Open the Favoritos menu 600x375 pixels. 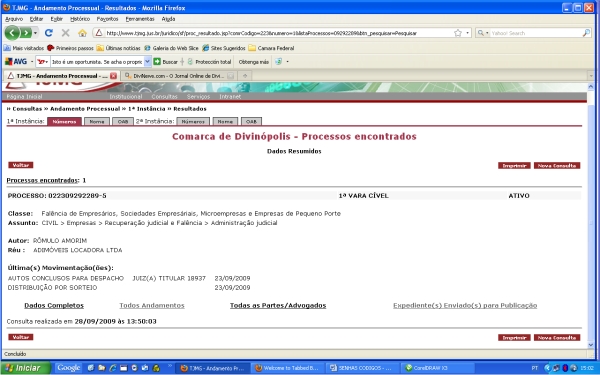click(107, 19)
